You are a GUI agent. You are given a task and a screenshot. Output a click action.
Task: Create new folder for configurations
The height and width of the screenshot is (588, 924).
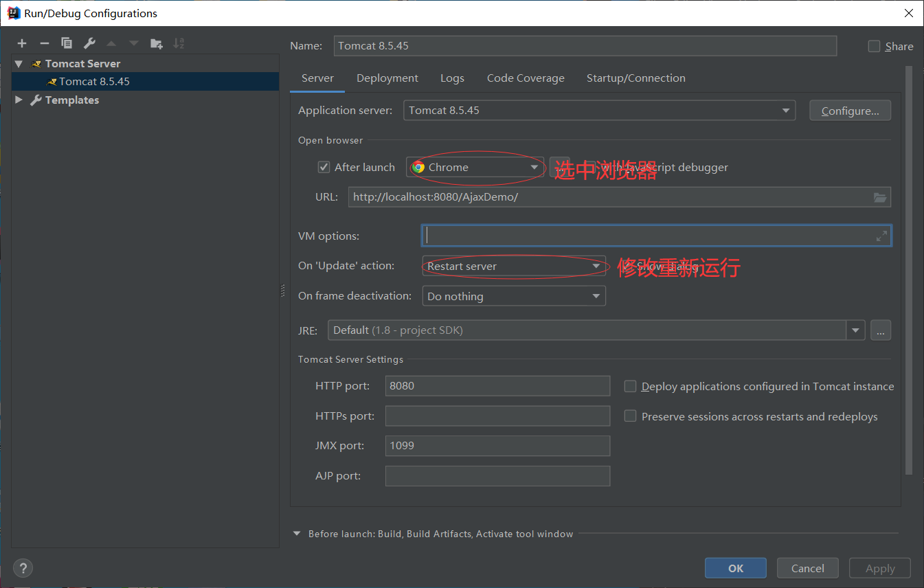click(x=157, y=43)
